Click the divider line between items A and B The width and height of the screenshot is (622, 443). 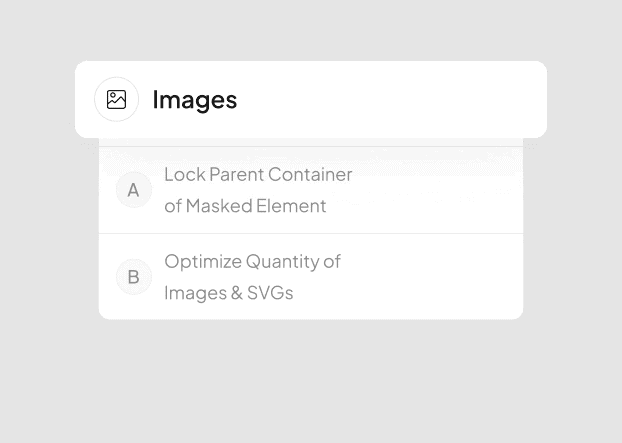click(310, 234)
